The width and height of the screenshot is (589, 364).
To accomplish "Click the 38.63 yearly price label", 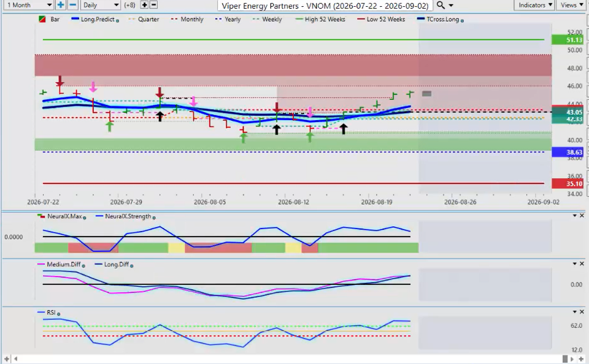I will pos(567,152).
